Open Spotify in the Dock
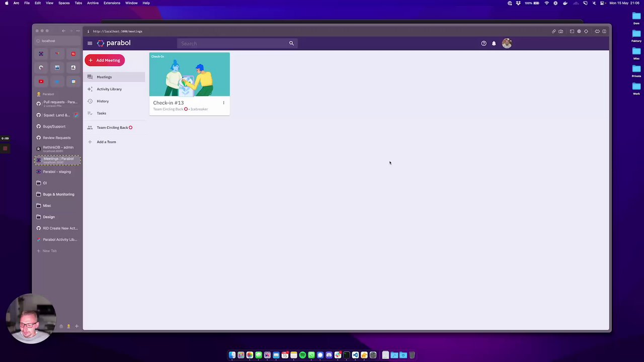 tap(302, 355)
